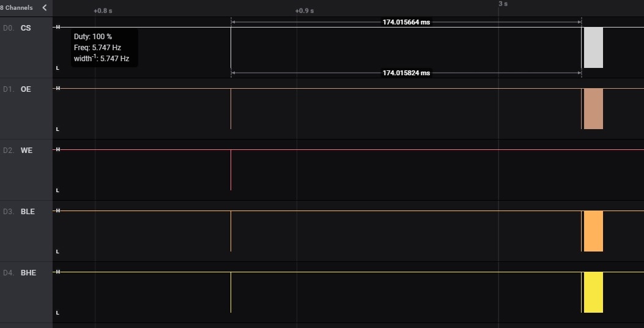
Task: Select the D0 CS channel label
Action: [x=26, y=28]
